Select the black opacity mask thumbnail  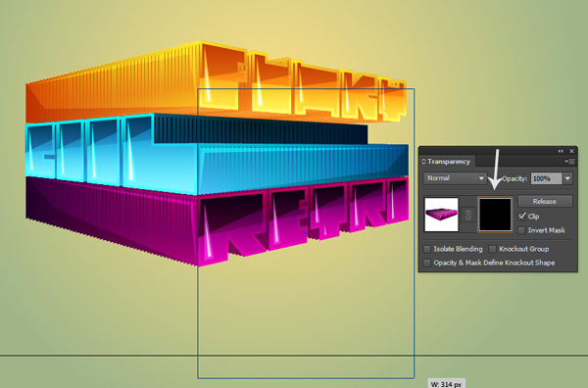pyautogui.click(x=495, y=215)
